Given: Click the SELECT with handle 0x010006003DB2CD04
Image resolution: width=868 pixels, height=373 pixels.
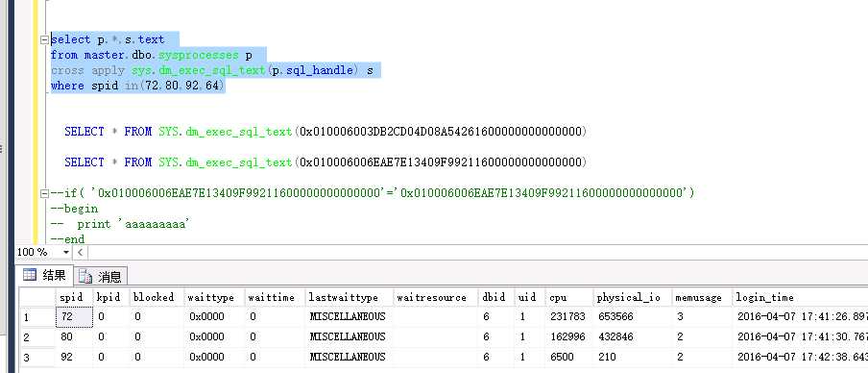Looking at the screenshot, I should click(325, 132).
